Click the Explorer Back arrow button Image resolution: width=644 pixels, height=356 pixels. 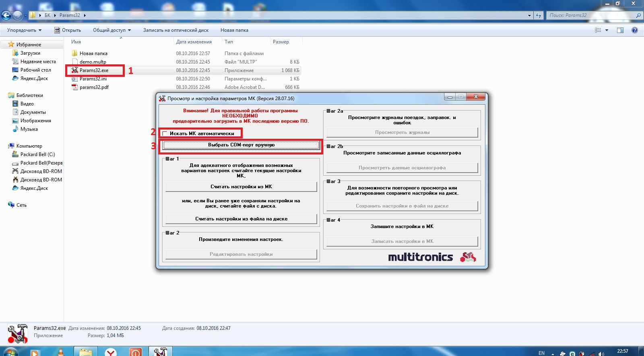click(6, 15)
